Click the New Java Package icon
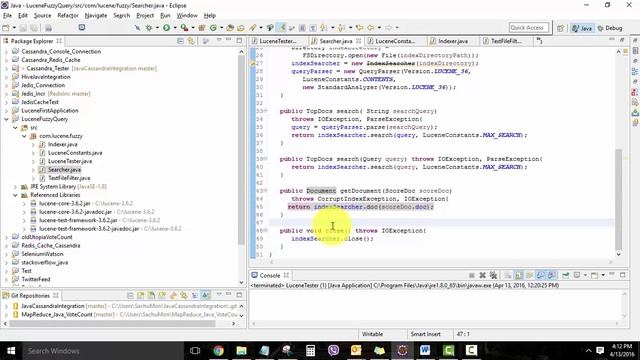The image size is (640, 360). (x=202, y=28)
